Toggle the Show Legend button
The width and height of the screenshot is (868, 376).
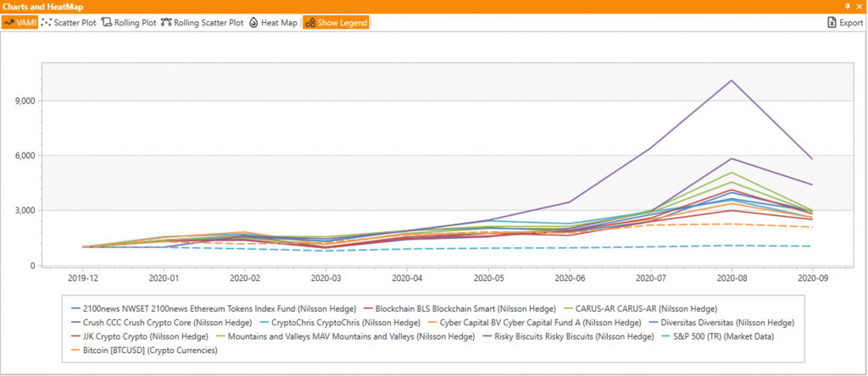point(336,23)
